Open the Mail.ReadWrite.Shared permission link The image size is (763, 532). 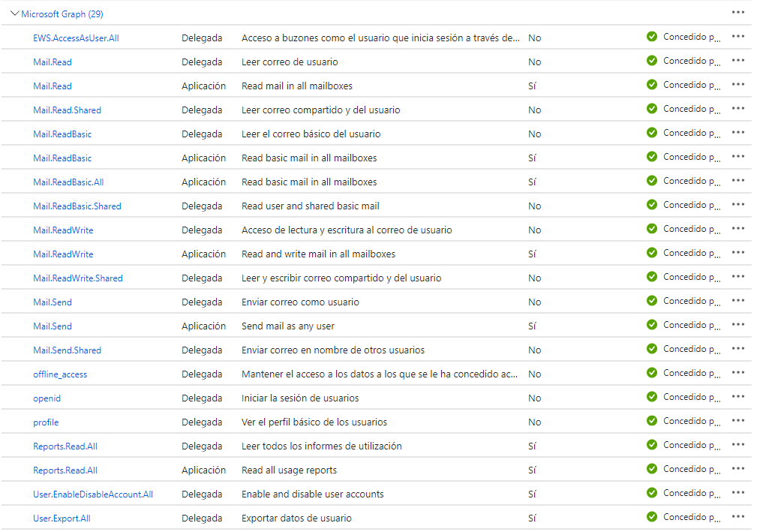[x=78, y=278]
